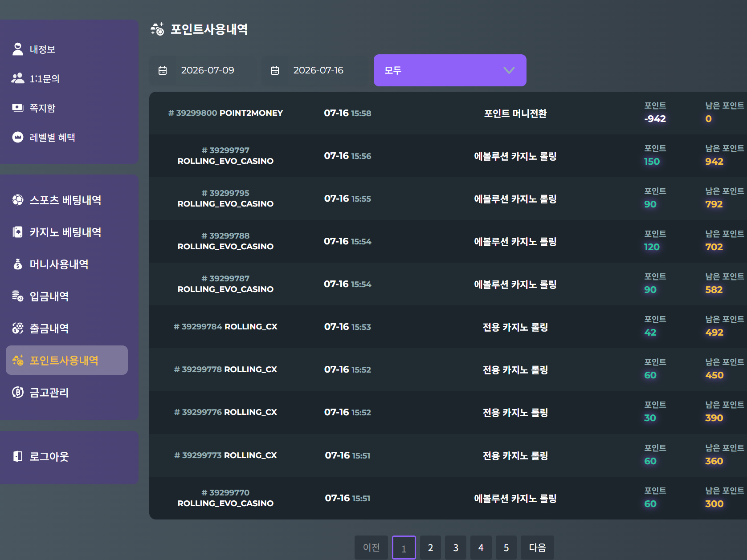This screenshot has height=560, width=747.
Task: Click the 포인트사용내역 page title icon
Action: (x=157, y=29)
